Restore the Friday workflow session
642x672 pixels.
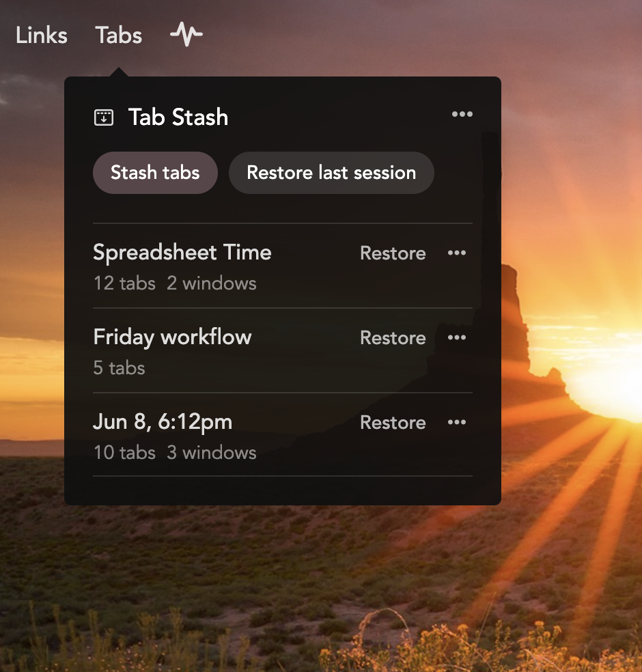pyautogui.click(x=393, y=338)
